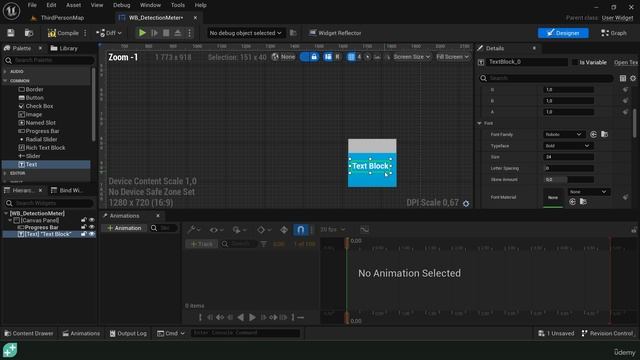640x360 pixels.
Task: Toggle visibility of Progress Bar in hierarchy
Action: [x=91, y=227]
